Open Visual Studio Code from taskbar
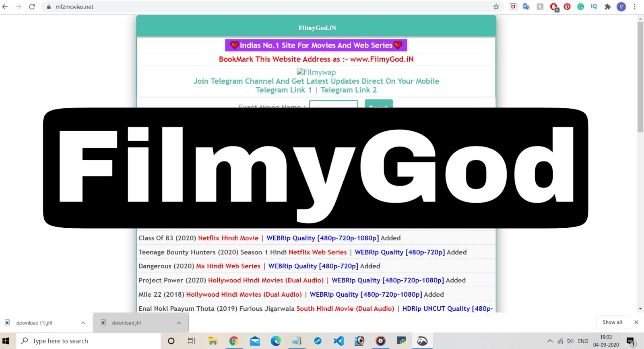The width and height of the screenshot is (644, 349). pyautogui.click(x=339, y=341)
